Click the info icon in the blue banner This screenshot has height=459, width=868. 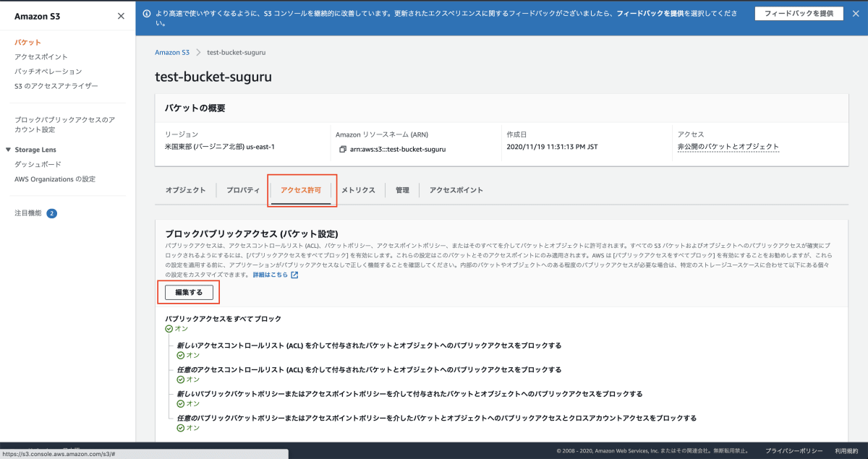point(147,13)
